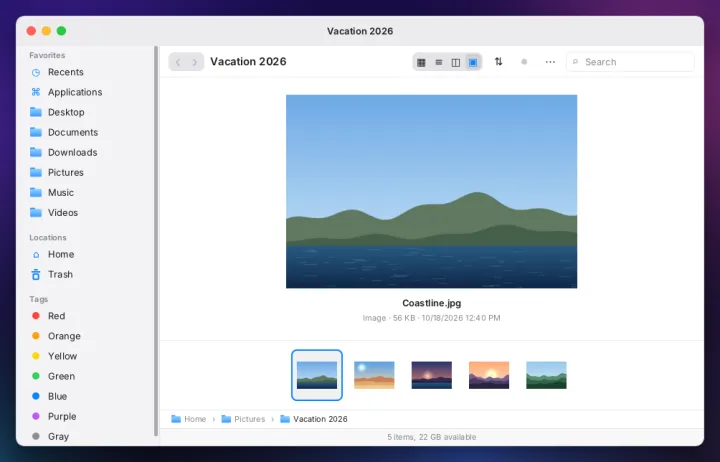Screen dimensions: 720x462
Task: Click the '5 items, 22 GB available' status
Action: coord(432,437)
